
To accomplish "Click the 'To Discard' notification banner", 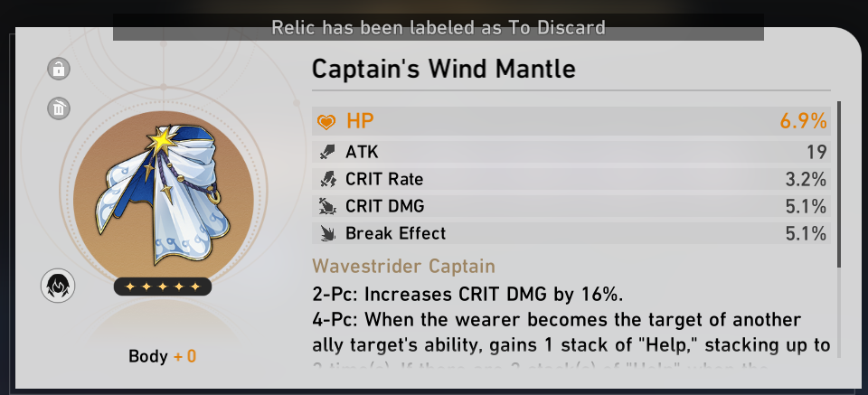I will click(x=439, y=27).
